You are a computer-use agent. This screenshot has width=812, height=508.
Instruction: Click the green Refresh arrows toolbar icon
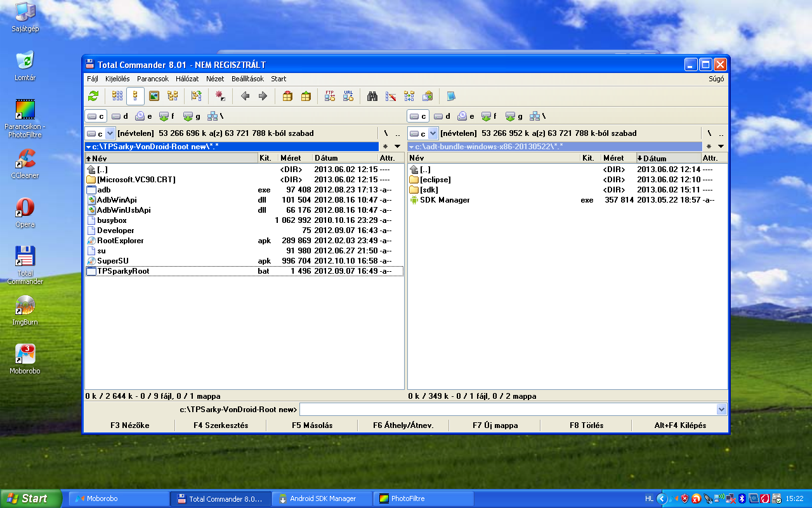pyautogui.click(x=93, y=96)
